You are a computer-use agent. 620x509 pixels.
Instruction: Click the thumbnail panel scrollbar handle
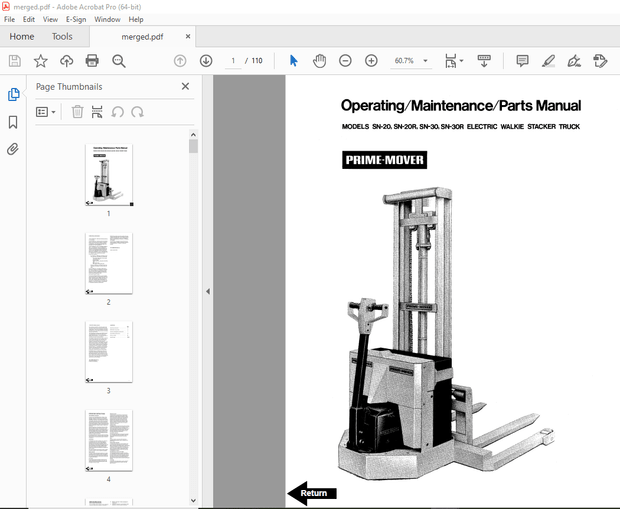pos(193,146)
